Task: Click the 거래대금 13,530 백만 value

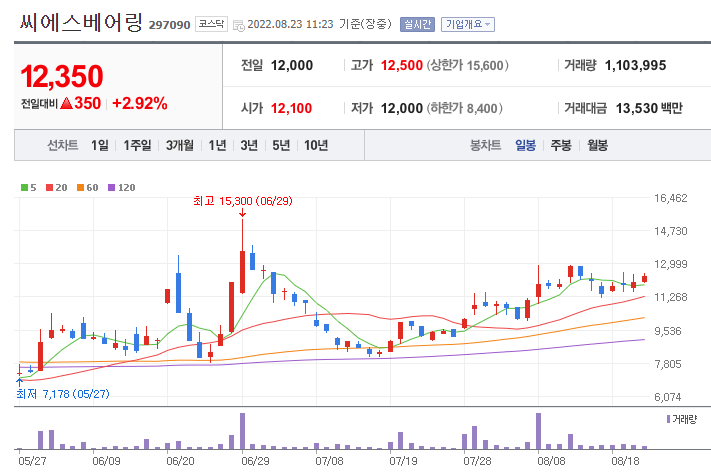Action: (649, 108)
